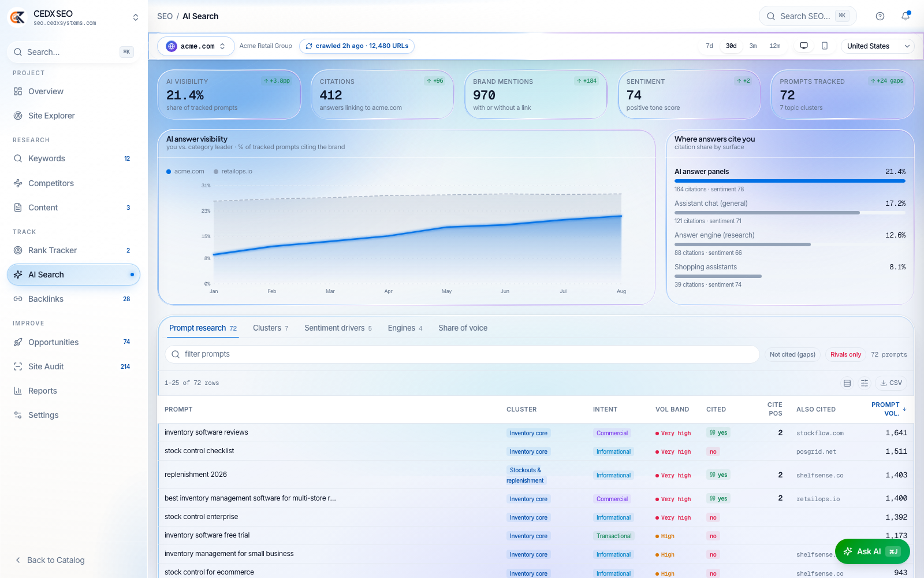Image resolution: width=924 pixels, height=578 pixels.
Task: Go Back to Catalog
Action: coord(50,560)
